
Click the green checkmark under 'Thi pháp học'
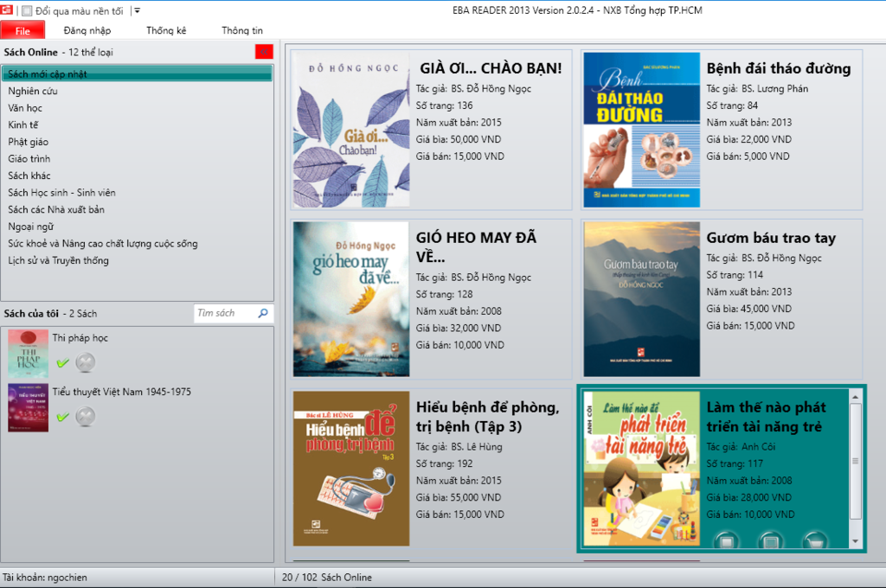point(62,362)
